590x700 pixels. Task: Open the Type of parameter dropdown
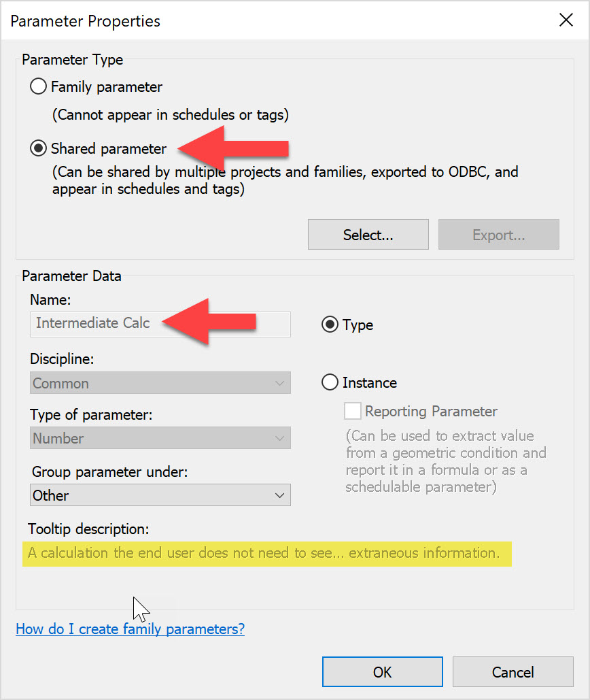[x=160, y=438]
